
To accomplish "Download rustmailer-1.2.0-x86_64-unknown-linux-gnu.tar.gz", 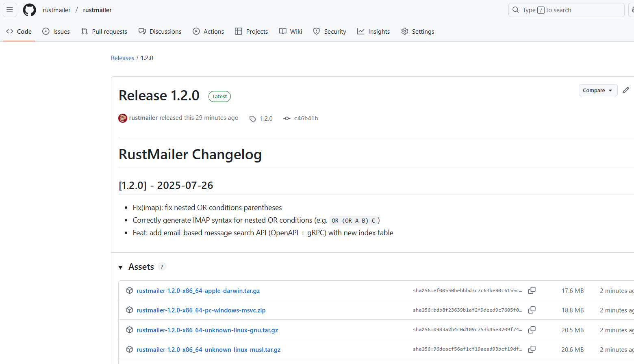I will (207, 330).
